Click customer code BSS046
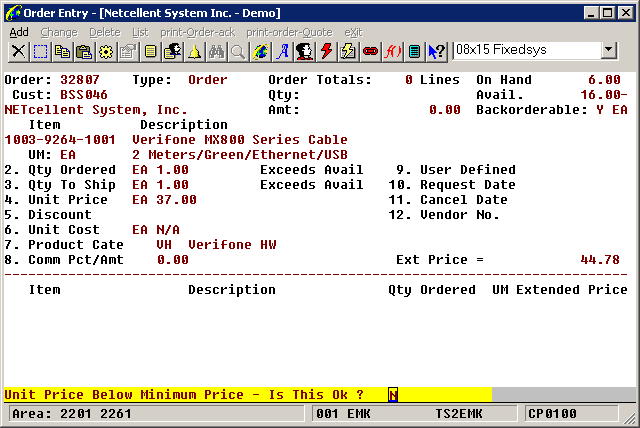The height and width of the screenshot is (428, 640). pos(84,95)
